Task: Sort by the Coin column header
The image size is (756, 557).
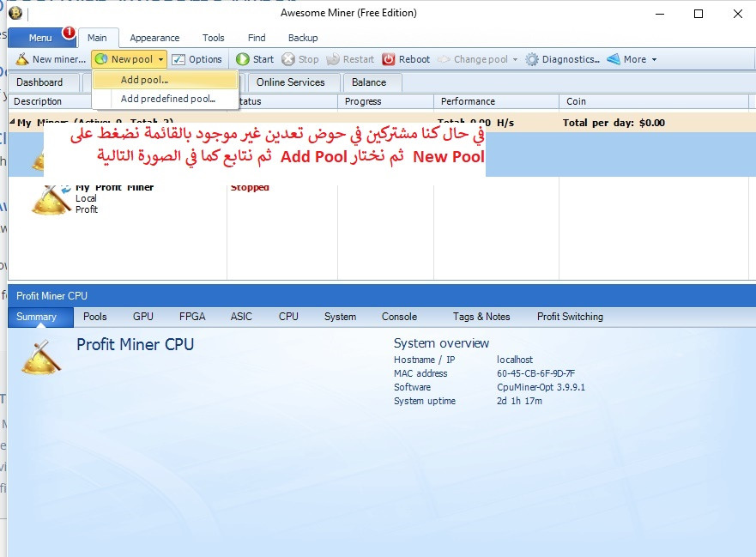Action: (654, 102)
